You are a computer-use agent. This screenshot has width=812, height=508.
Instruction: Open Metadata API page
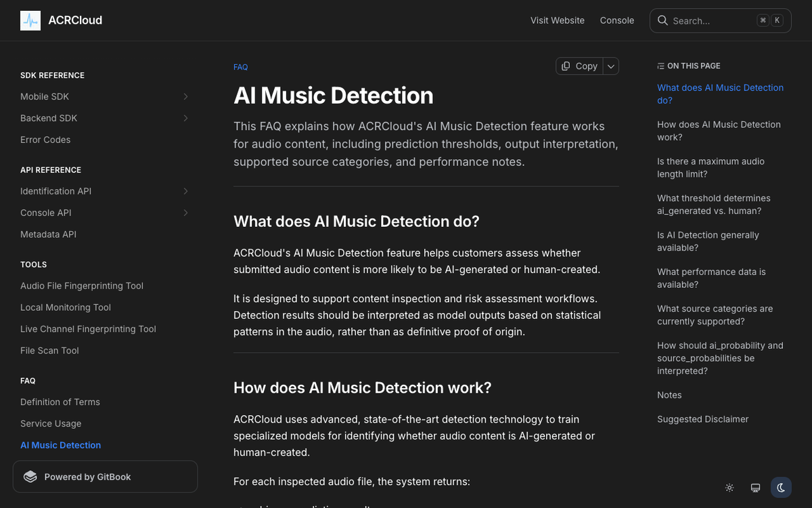pyautogui.click(x=48, y=234)
